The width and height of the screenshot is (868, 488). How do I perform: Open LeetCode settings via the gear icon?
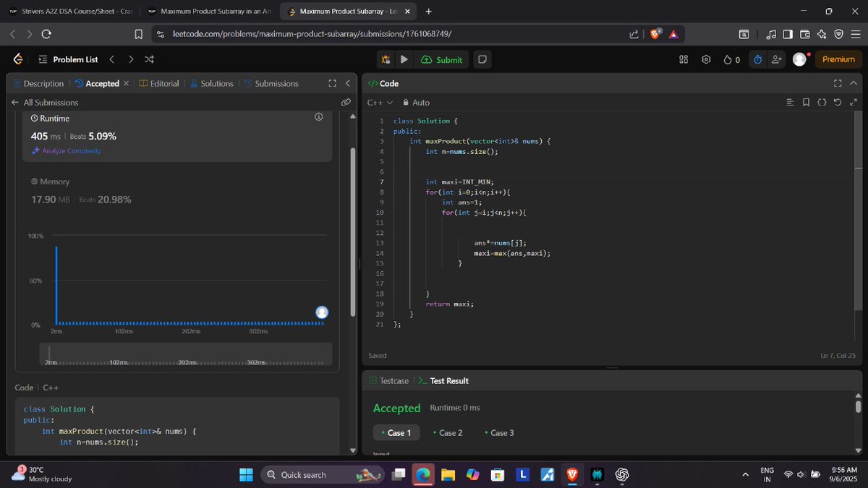tap(707, 60)
